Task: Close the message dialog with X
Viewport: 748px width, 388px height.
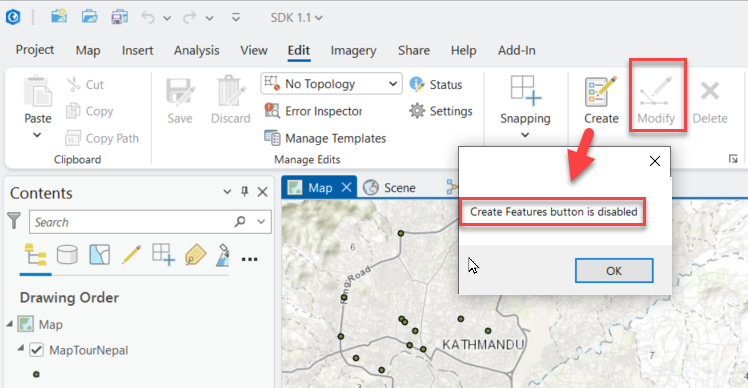Action: [x=655, y=161]
